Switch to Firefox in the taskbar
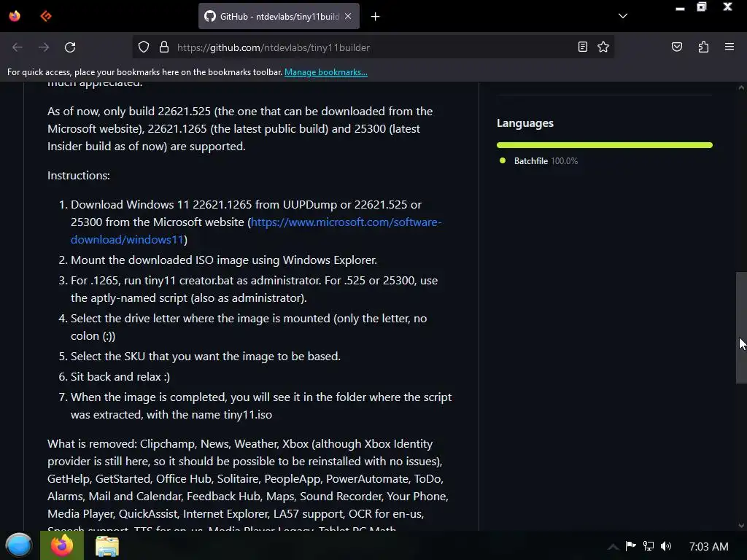This screenshot has width=747, height=560. pos(62,545)
